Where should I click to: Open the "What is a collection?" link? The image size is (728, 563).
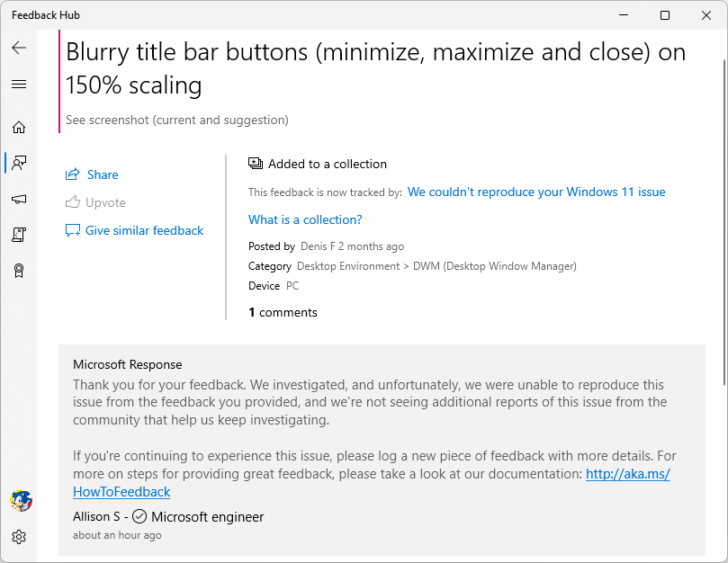pos(305,220)
